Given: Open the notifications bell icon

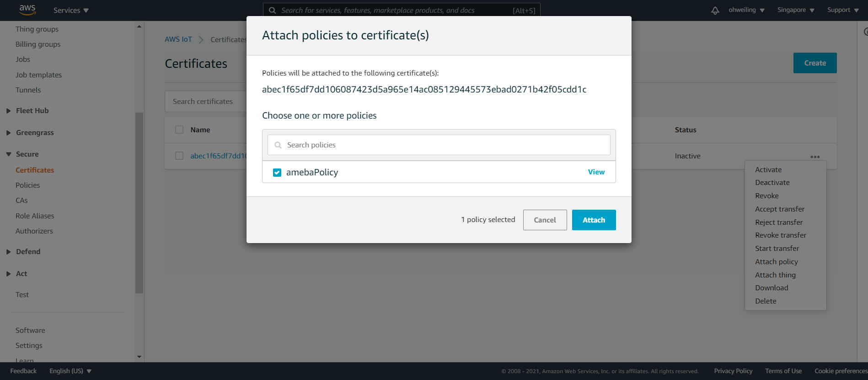Looking at the screenshot, I should coord(715,10).
